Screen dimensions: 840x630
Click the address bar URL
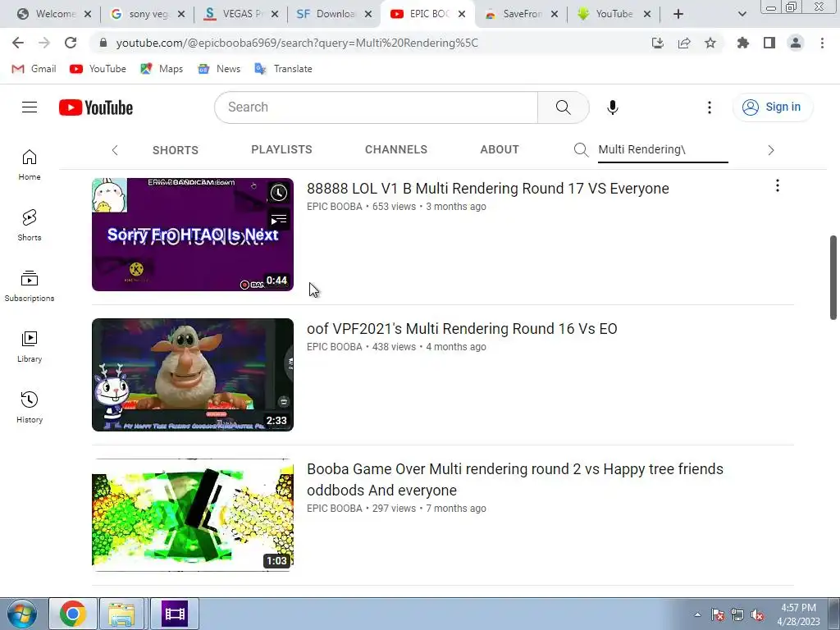(297, 43)
